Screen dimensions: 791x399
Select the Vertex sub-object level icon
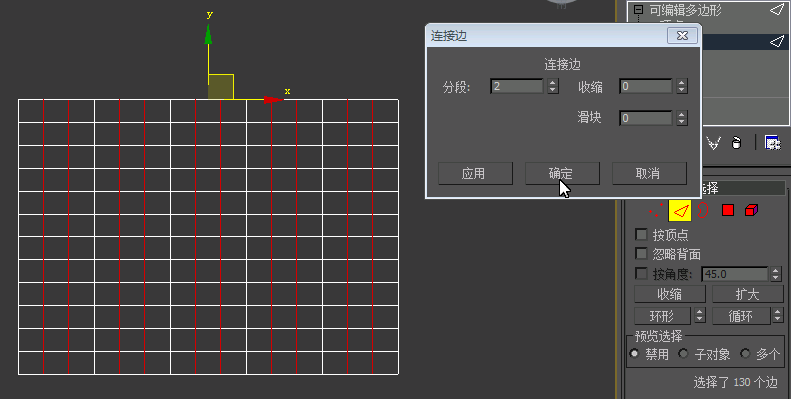(656, 210)
